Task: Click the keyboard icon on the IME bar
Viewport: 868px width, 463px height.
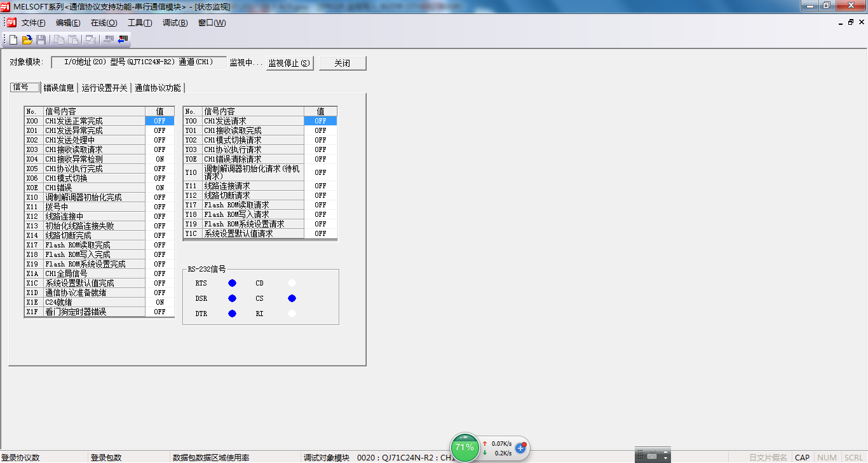Action: [x=651, y=456]
